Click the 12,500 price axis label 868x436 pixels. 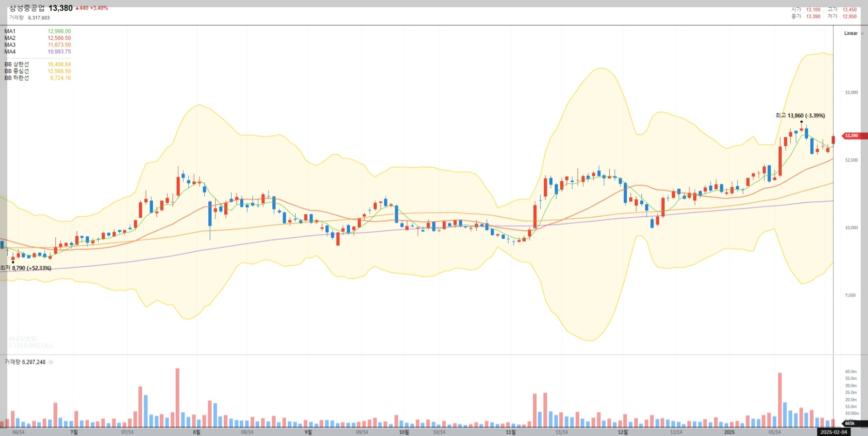click(x=851, y=160)
